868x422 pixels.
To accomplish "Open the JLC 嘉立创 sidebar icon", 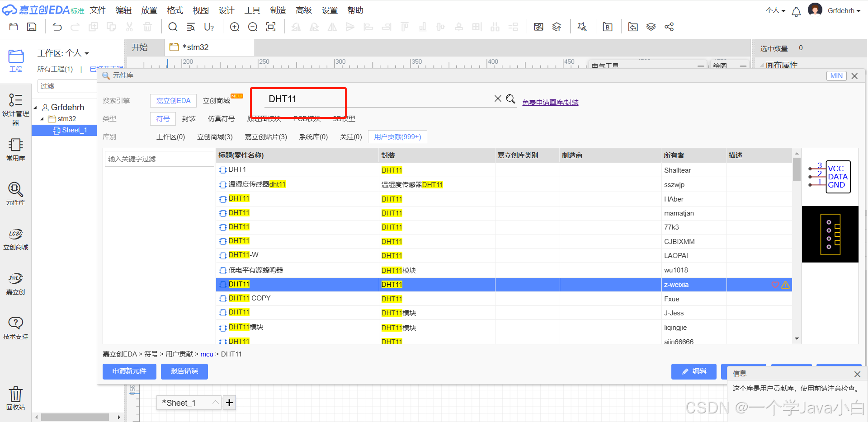I will [x=15, y=283].
